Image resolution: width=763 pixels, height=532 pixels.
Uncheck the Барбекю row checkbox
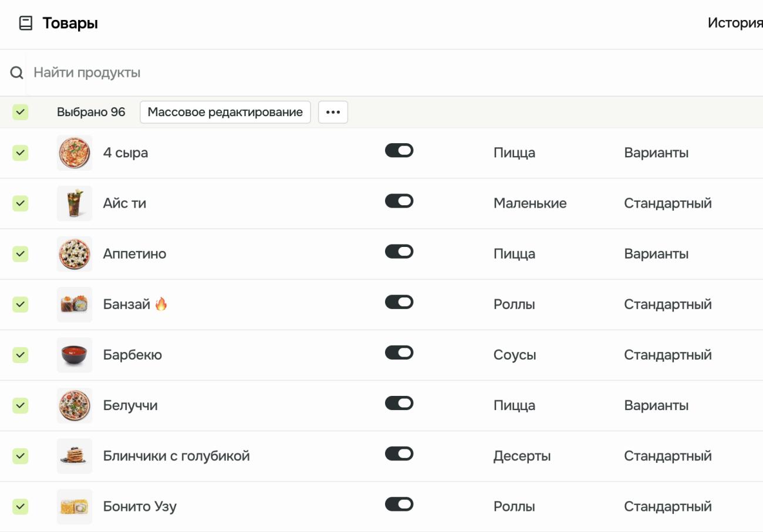(x=21, y=355)
